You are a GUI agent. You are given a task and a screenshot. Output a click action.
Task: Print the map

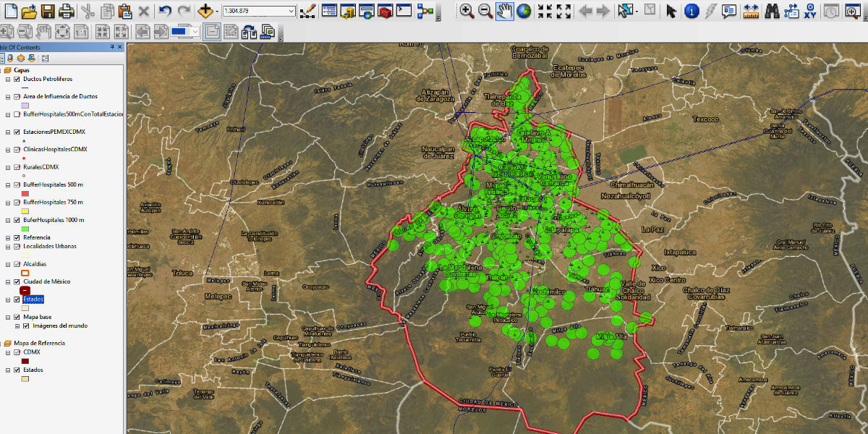tap(66, 11)
